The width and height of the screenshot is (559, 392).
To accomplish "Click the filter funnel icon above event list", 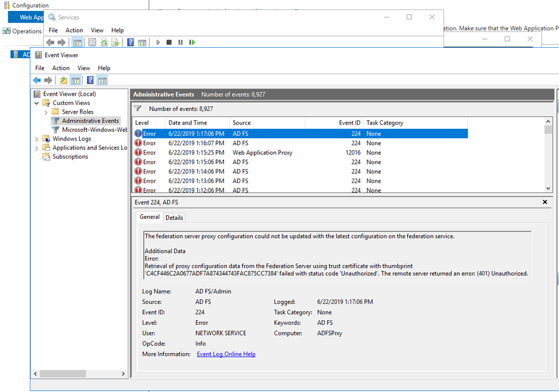I will point(138,108).
